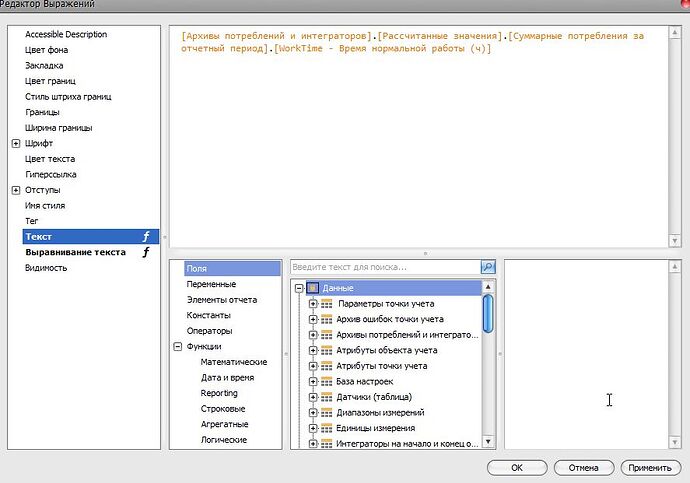Expand Архивы потреблений и интеграторов node
The image size is (690, 483).
313,335
